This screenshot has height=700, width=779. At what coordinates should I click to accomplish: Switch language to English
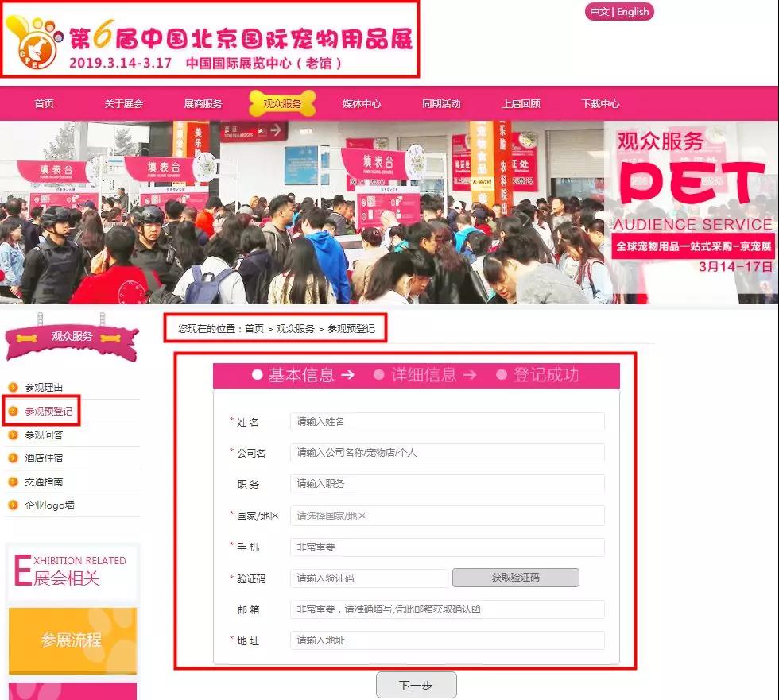click(633, 12)
